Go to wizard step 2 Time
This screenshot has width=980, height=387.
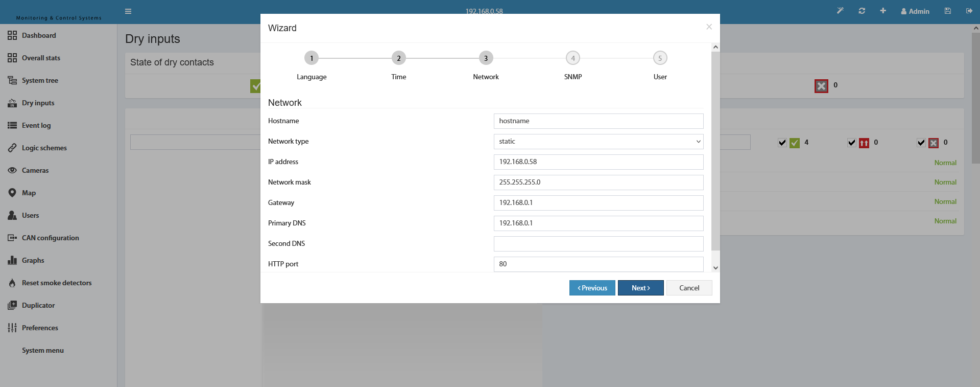coord(399,58)
